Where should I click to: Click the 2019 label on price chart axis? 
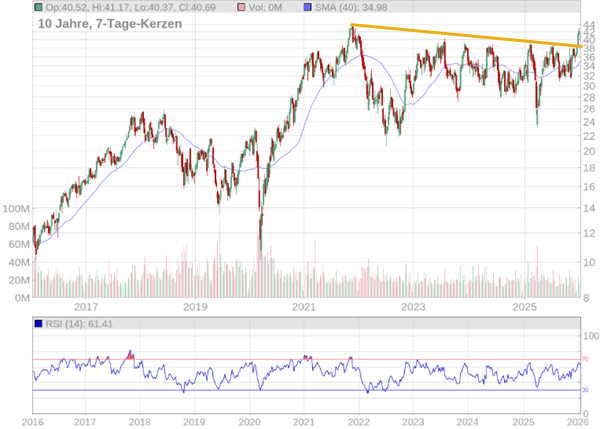(195, 307)
